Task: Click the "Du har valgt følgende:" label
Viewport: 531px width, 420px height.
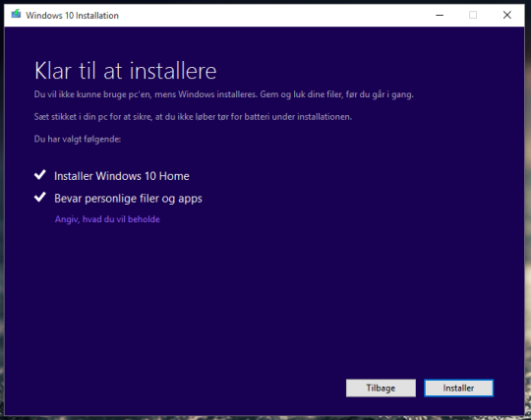Action: pos(78,140)
